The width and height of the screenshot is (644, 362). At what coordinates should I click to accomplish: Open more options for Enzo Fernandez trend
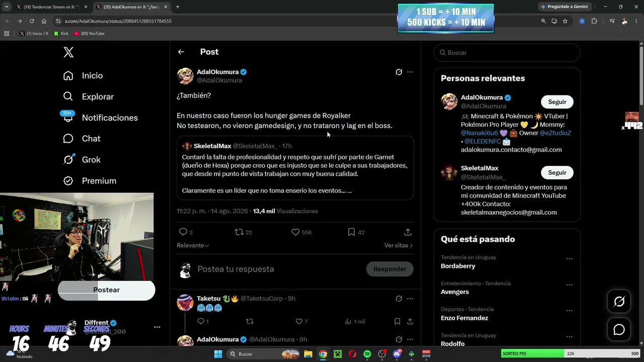tap(569, 311)
